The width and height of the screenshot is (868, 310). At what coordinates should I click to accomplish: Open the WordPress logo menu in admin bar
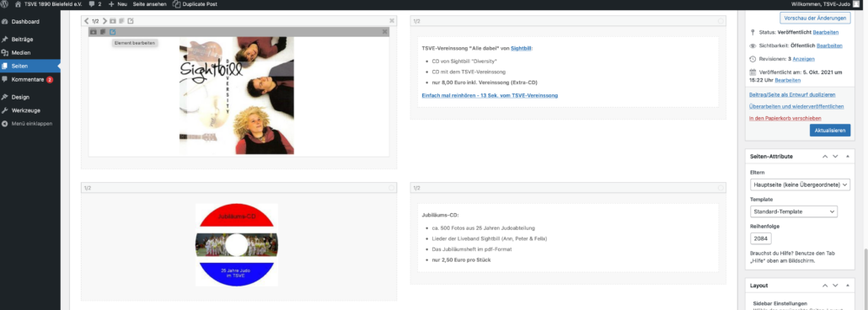click(5, 4)
